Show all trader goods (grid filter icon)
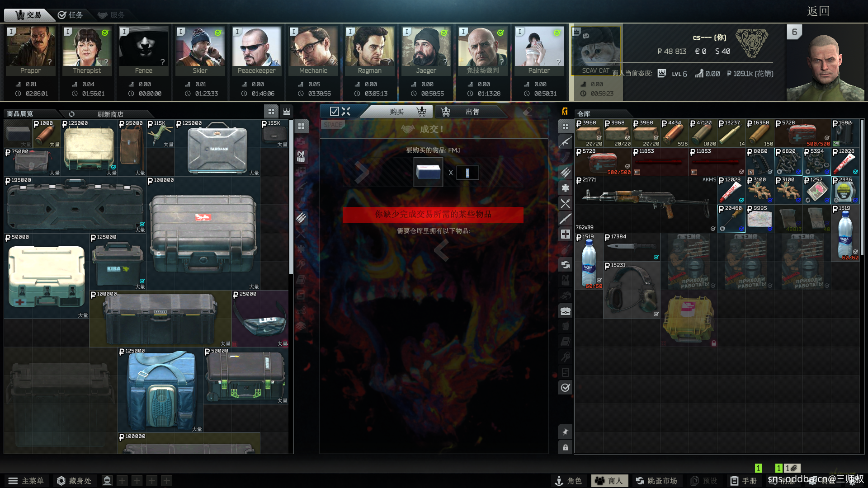Viewport: 868px width, 488px height. click(x=301, y=127)
